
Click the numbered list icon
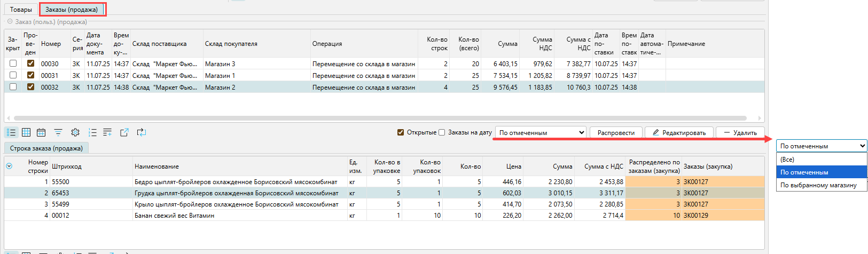pyautogui.click(x=92, y=132)
